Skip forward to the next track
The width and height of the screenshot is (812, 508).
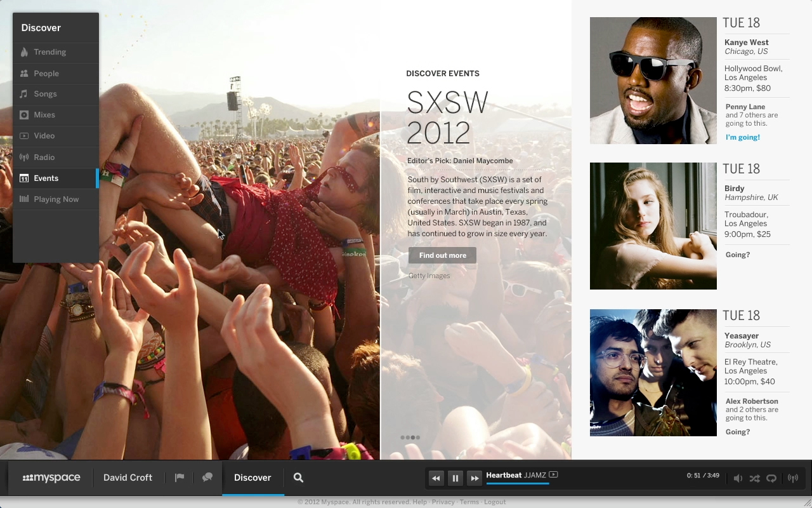tap(475, 479)
